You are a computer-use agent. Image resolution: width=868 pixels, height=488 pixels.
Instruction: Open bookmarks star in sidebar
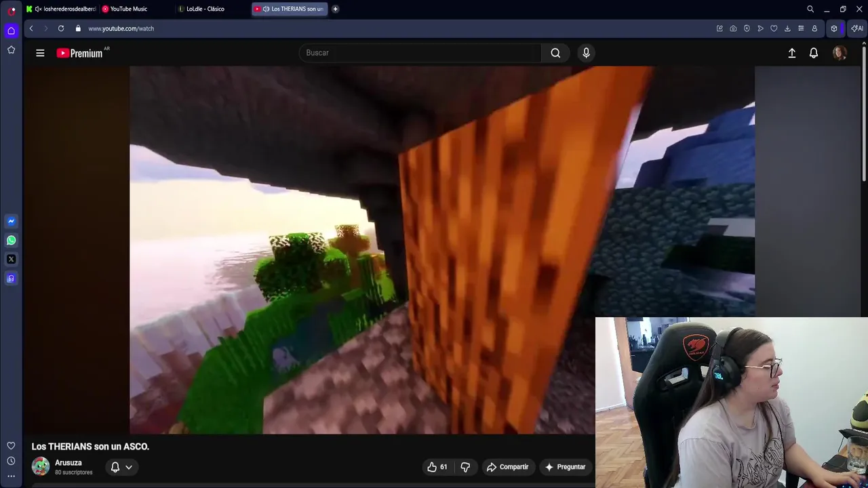pos(11,49)
